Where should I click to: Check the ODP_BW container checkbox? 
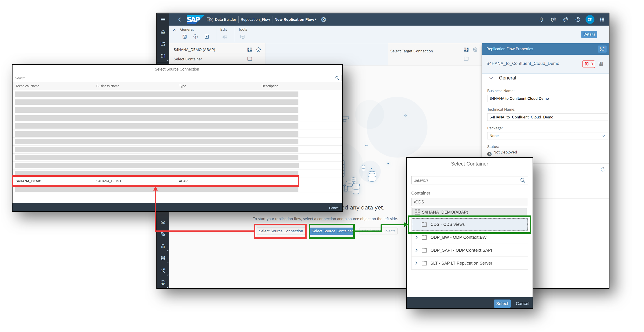[424, 237]
